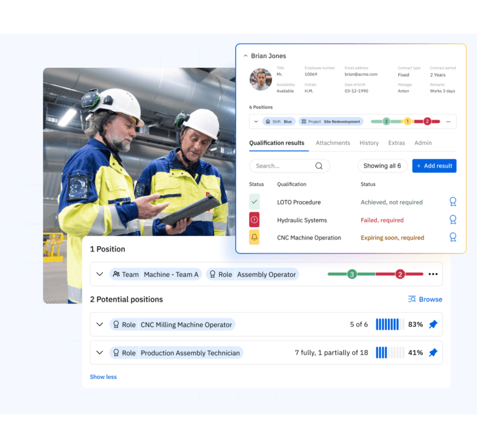The image size is (477, 448).
Task: Click the LOTO Procedure certificate badge icon
Action: click(453, 202)
